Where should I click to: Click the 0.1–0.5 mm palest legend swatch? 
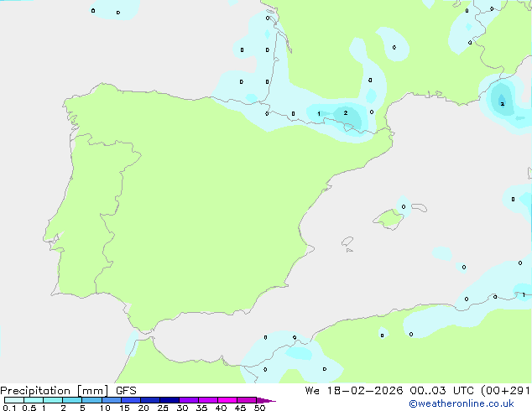click(14, 400)
